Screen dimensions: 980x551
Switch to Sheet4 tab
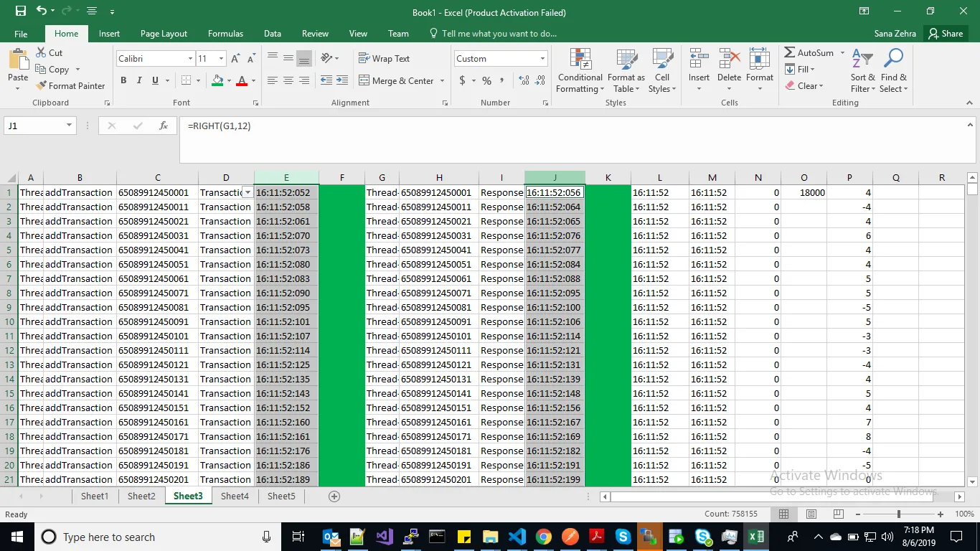coord(235,496)
